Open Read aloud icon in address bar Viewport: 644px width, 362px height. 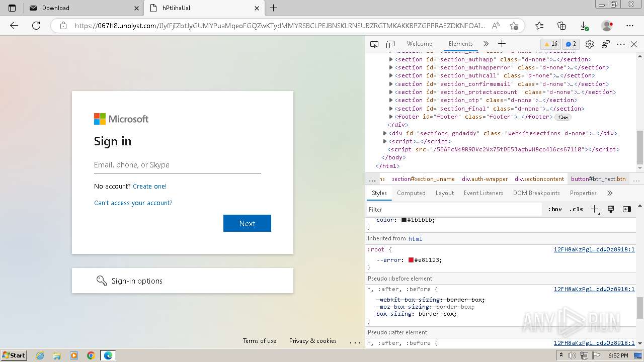coord(496,26)
